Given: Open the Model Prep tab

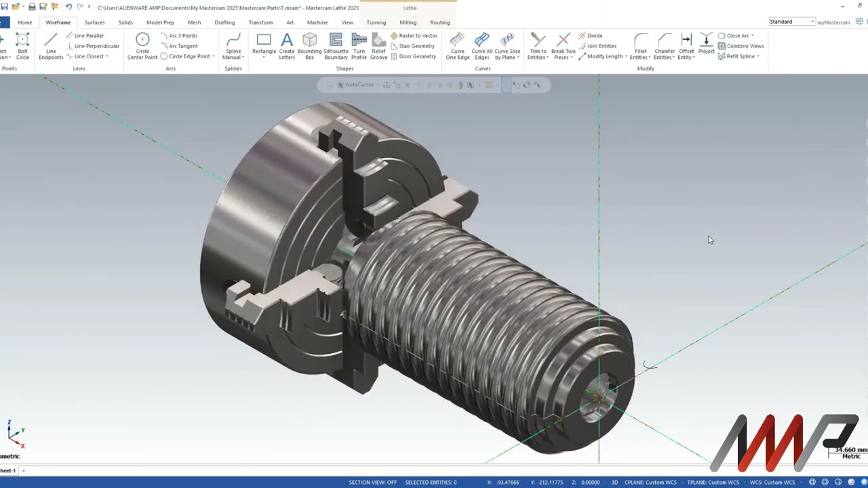Looking at the screenshot, I should 160,22.
